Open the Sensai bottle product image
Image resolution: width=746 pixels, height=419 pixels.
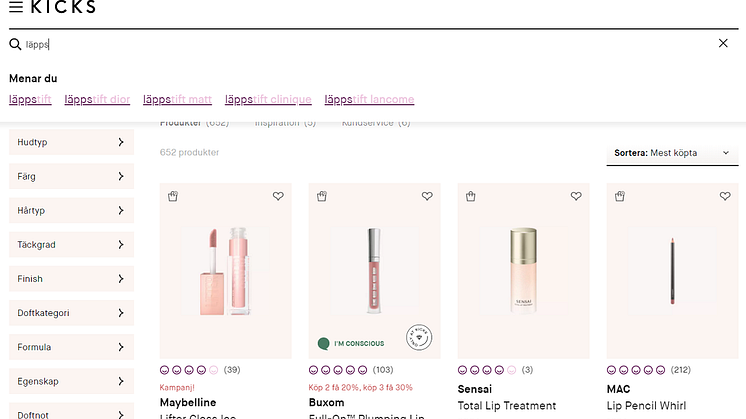tap(523, 271)
